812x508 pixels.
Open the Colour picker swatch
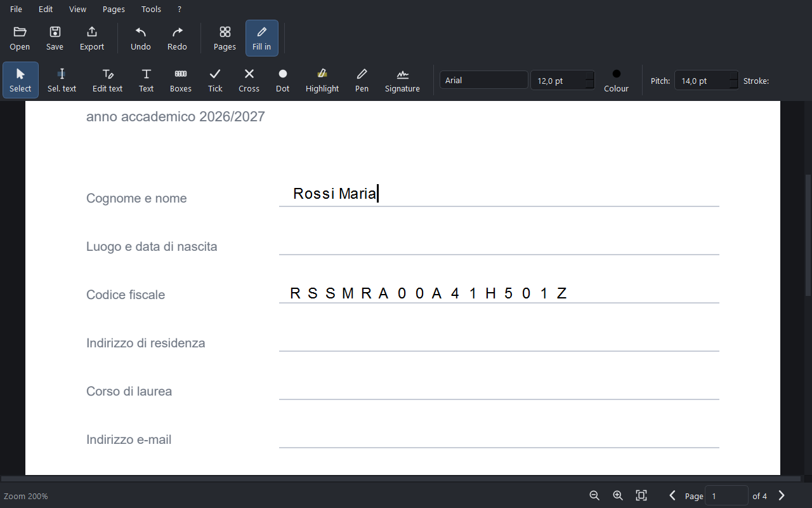(616, 80)
